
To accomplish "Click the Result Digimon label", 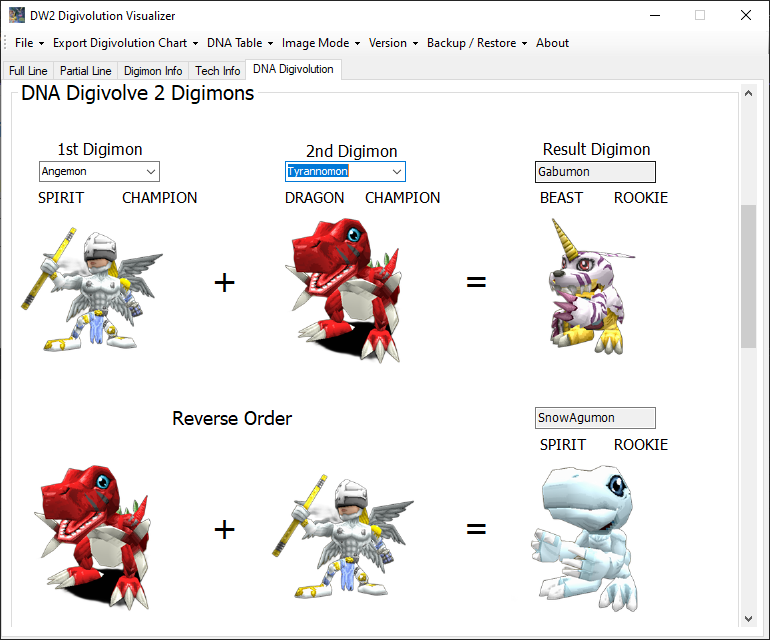I will pyautogui.click(x=596, y=149).
